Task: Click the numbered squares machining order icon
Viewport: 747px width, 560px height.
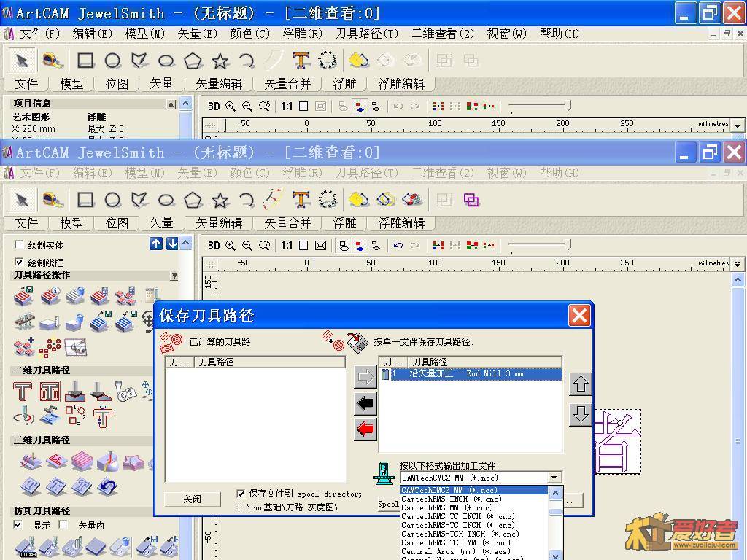Action: click(x=75, y=415)
